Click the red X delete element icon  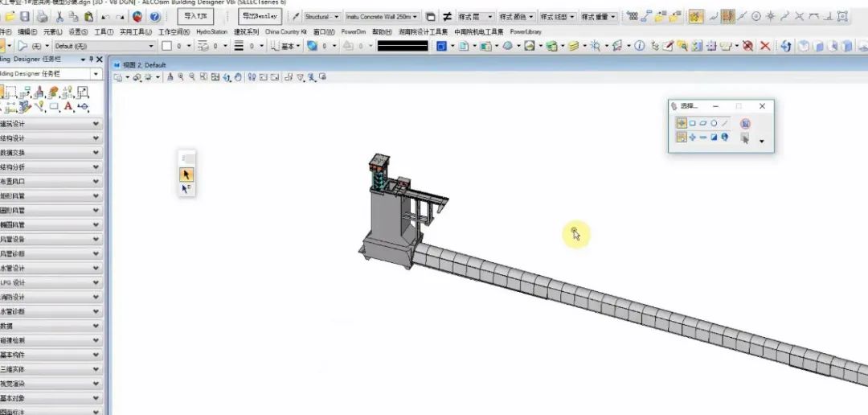(764, 47)
